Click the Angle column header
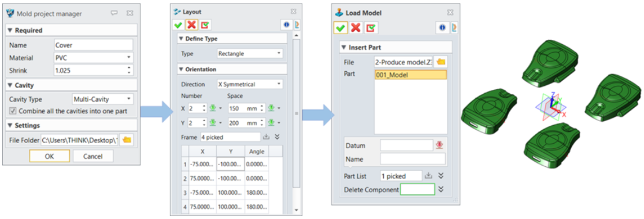 pos(257,151)
